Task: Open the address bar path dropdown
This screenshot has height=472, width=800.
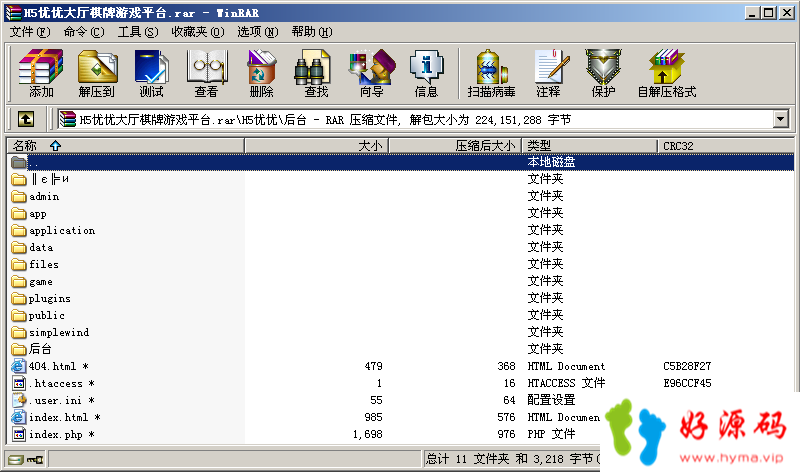Action: coord(781,119)
